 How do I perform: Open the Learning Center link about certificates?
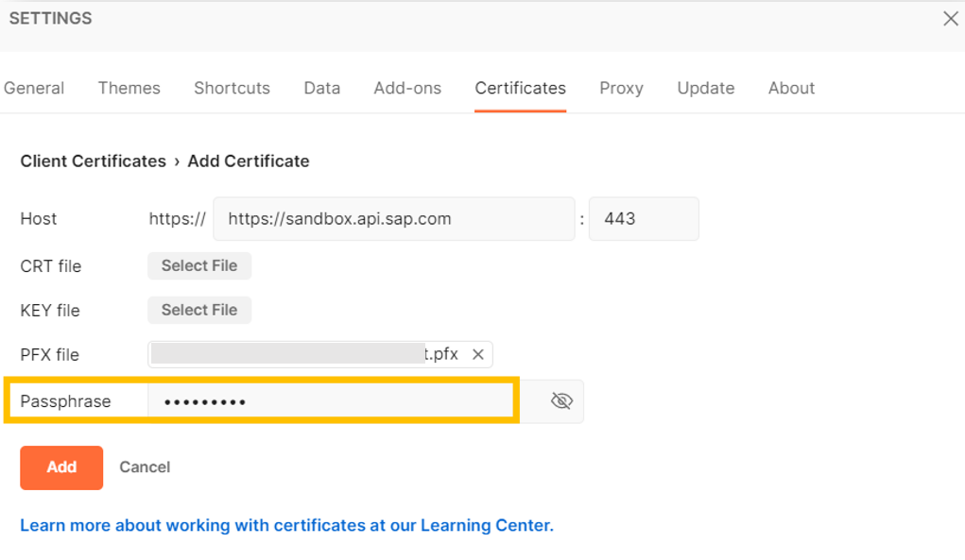[x=285, y=525]
